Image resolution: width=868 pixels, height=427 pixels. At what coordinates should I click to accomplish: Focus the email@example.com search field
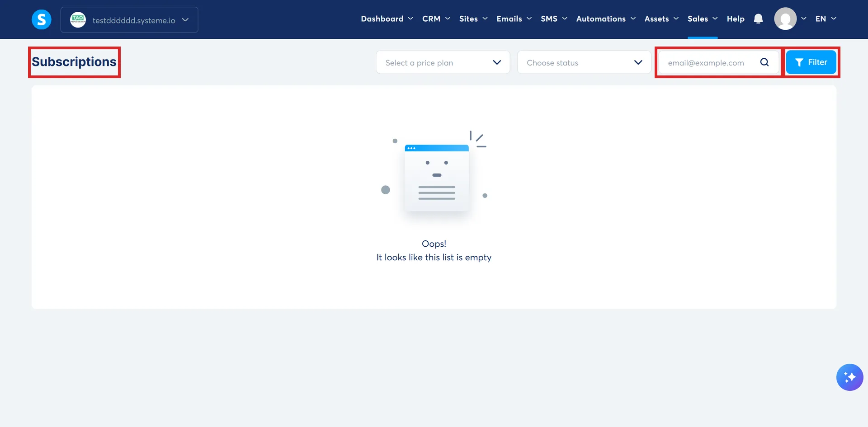pos(719,62)
